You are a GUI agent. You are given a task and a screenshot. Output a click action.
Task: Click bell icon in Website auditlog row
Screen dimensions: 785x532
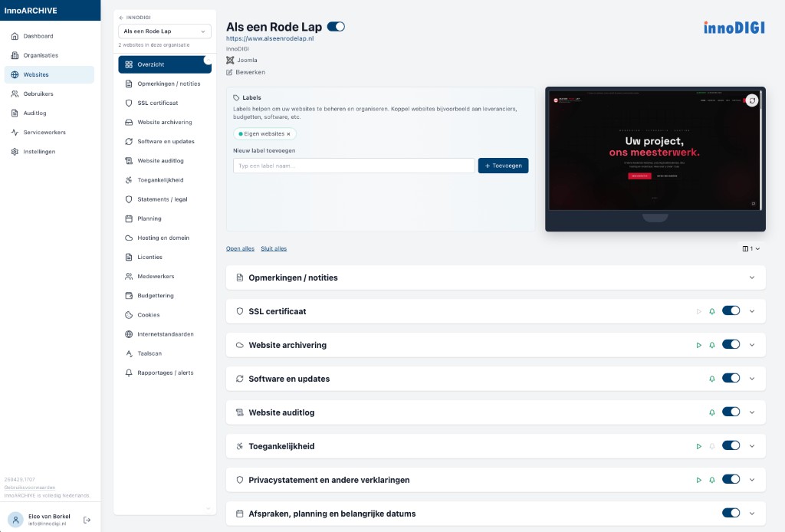tap(712, 412)
